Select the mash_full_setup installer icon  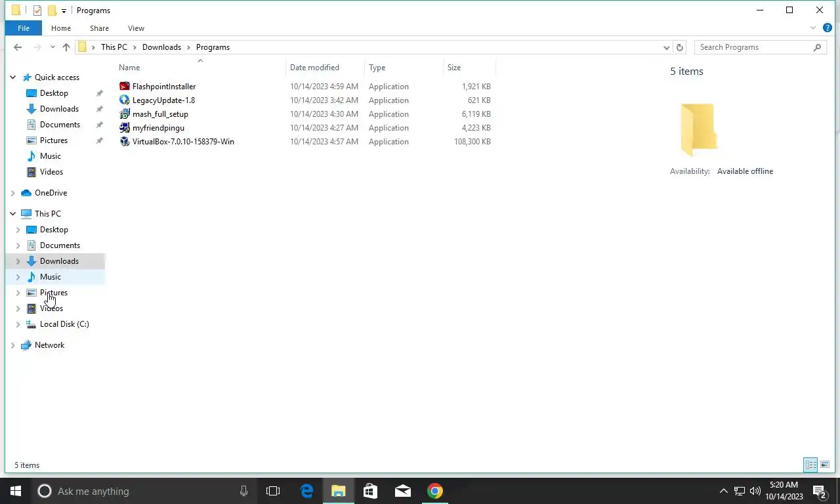point(125,114)
